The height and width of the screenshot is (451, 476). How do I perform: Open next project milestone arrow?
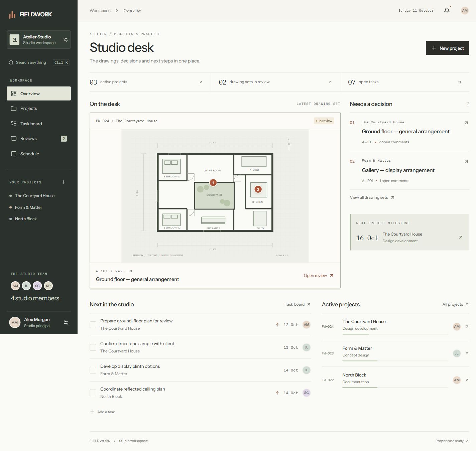[x=461, y=237]
